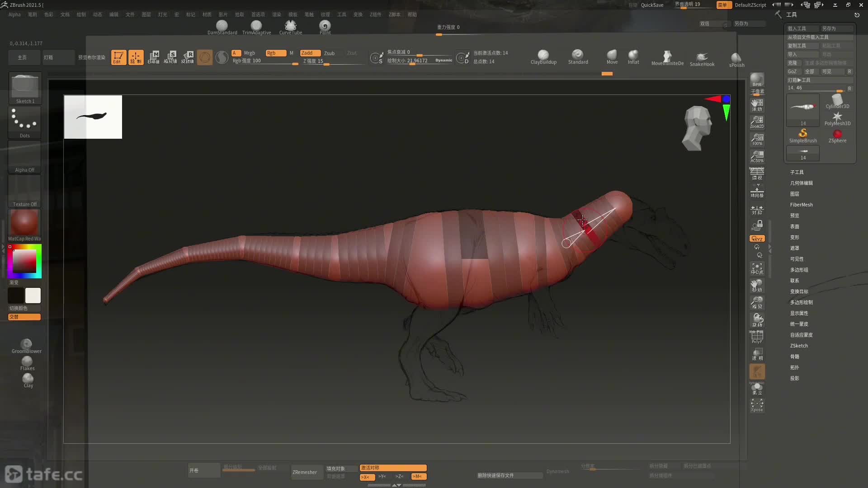The image size is (868, 488).
Task: Select the TrimAdaptive brush
Action: pos(256,27)
